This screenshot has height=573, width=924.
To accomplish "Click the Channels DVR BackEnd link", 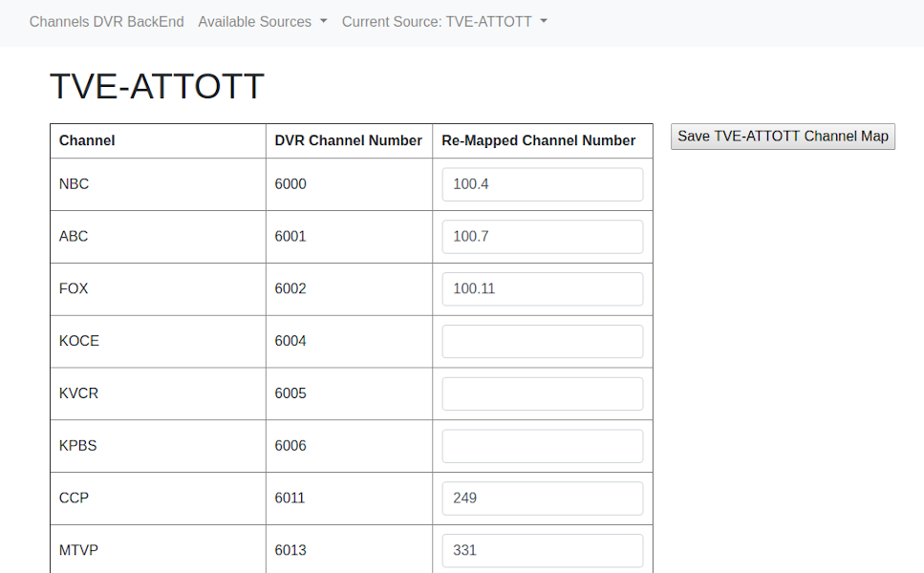I will (x=106, y=22).
